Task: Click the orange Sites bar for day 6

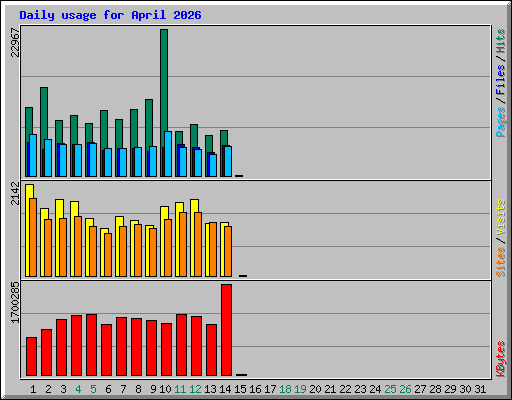Action: pyautogui.click(x=108, y=255)
